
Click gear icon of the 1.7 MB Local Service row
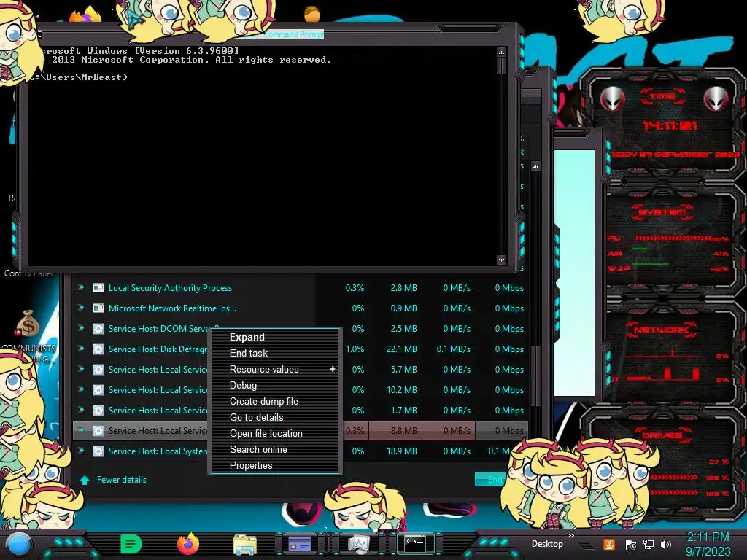pyautogui.click(x=98, y=410)
